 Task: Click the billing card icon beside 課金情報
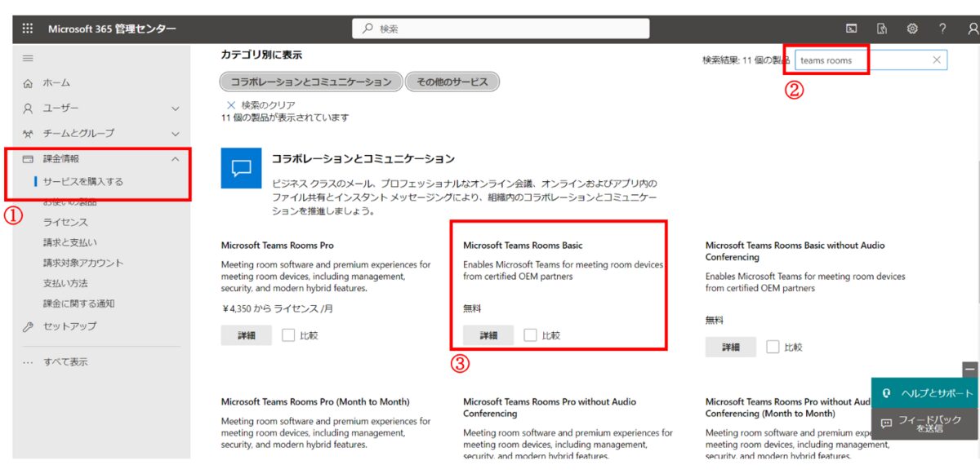click(28, 159)
